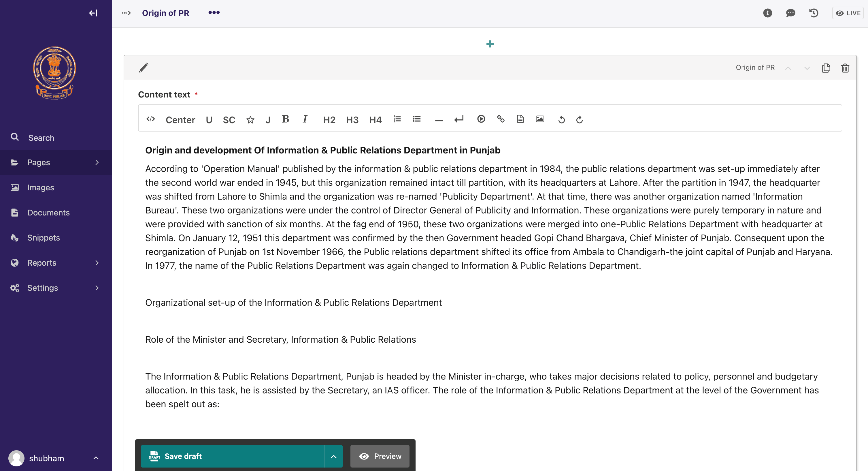Insert a link using the chain icon
Screen dimensions: 868x471
coord(501,119)
